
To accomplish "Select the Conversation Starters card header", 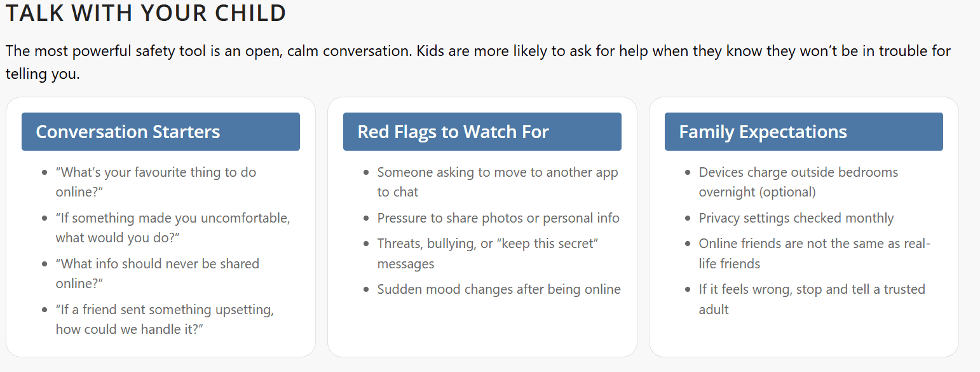I will (160, 132).
